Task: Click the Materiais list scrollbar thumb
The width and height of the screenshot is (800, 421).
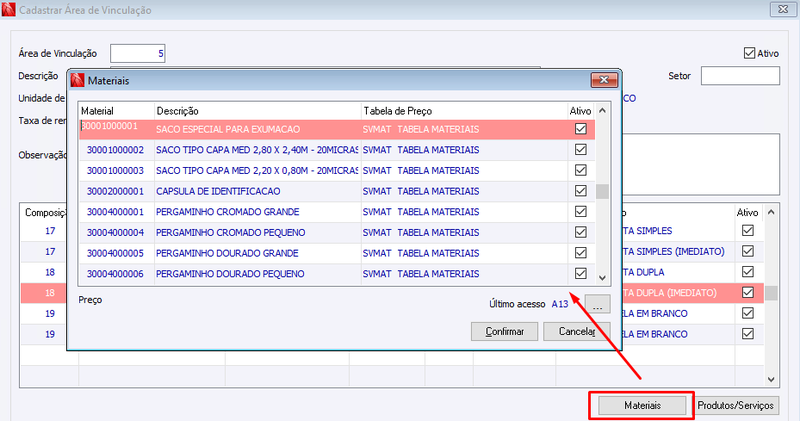Action: (x=603, y=191)
